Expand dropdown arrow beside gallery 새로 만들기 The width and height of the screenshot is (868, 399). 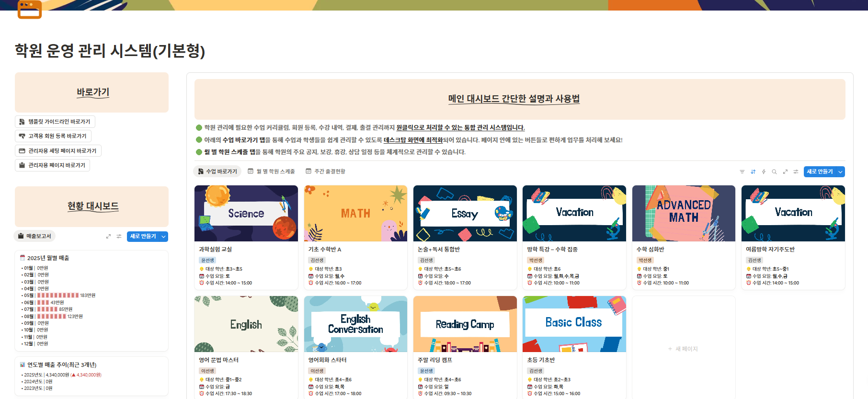tap(840, 171)
